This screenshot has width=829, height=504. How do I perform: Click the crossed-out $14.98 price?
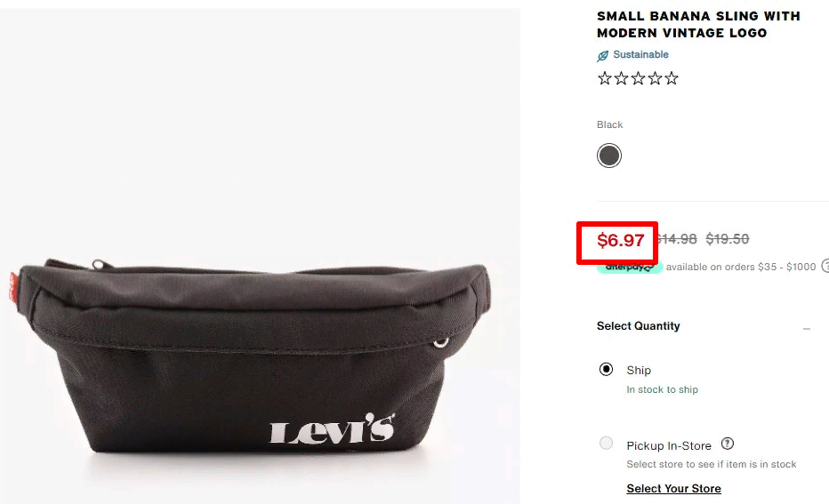coord(677,239)
